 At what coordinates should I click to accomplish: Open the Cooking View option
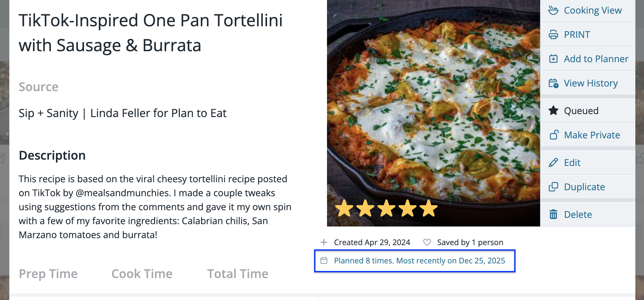tap(592, 10)
